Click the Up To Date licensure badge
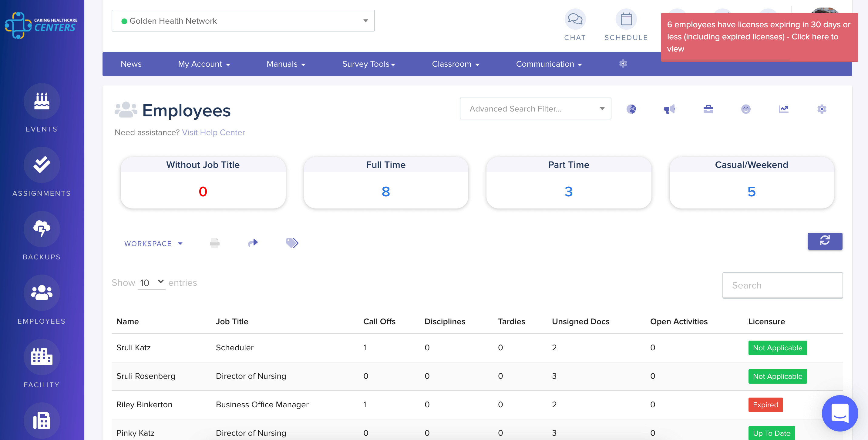The width and height of the screenshot is (868, 440). [x=771, y=433]
